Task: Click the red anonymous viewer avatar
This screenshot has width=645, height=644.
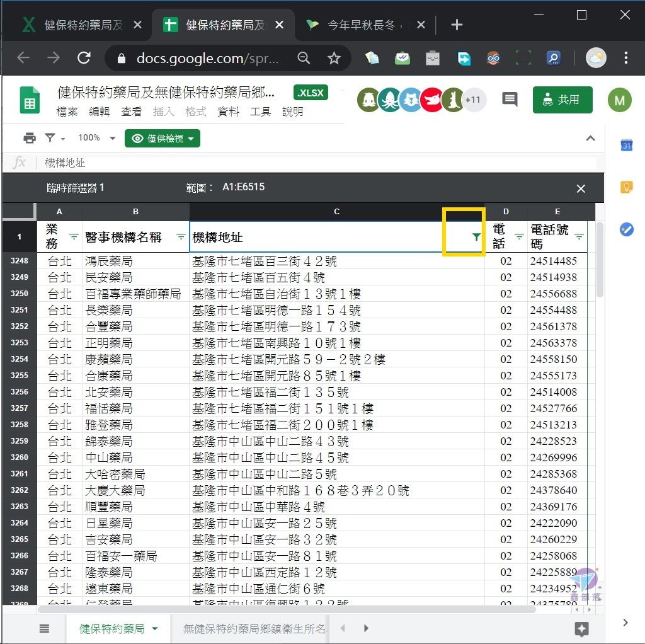Action: point(431,100)
